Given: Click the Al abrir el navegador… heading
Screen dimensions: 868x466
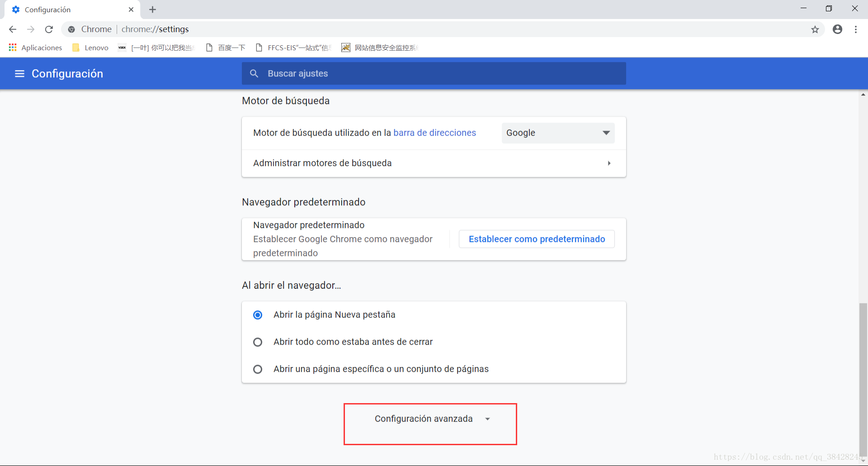Looking at the screenshot, I should click(x=292, y=285).
